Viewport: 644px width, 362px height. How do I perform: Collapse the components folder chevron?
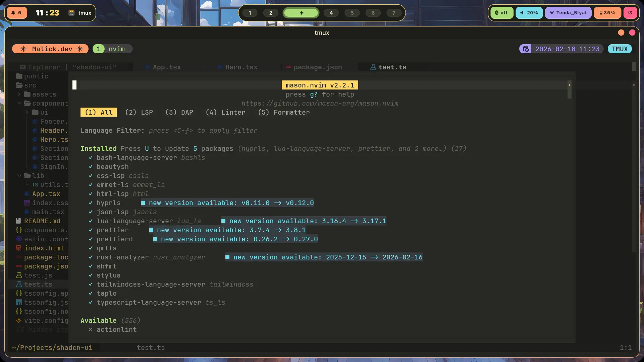19,103
